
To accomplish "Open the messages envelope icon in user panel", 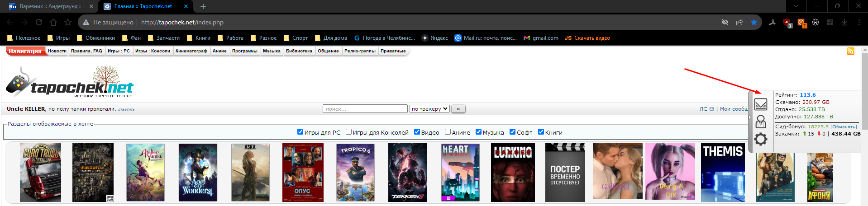I will (x=760, y=104).
